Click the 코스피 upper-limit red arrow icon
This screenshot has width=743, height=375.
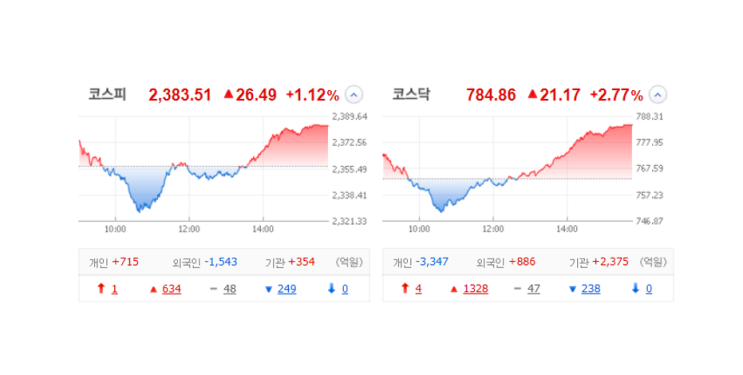100,288
